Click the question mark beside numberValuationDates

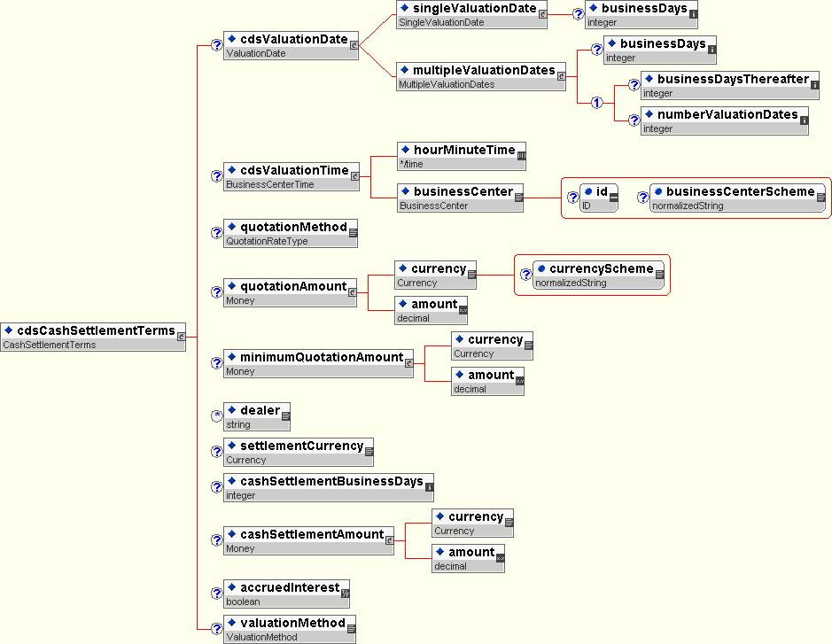[634, 120]
